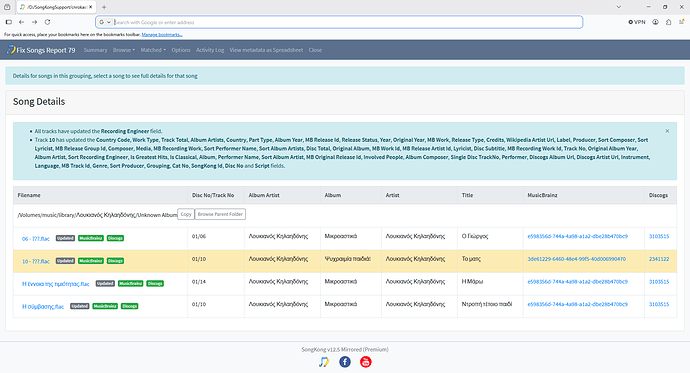Click MusicBrainz badge on Η έννοια row
The width and height of the screenshot is (690, 373).
tap(131, 284)
